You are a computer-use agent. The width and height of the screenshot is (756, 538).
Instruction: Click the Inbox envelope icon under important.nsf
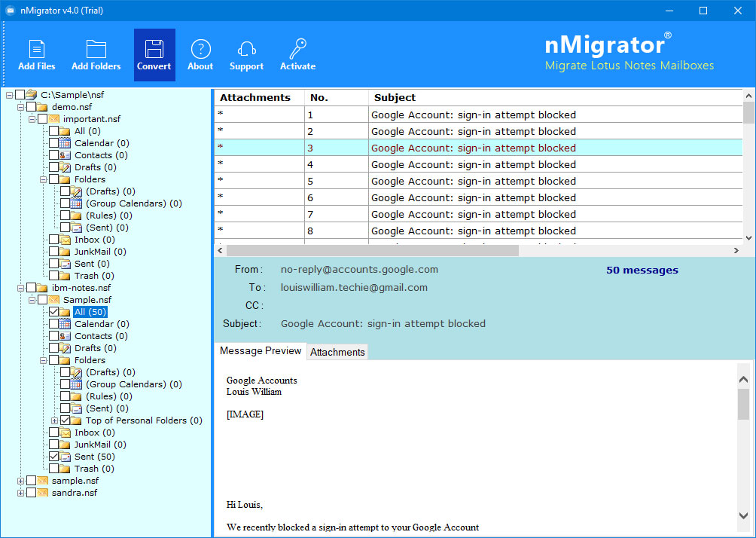[x=65, y=240]
